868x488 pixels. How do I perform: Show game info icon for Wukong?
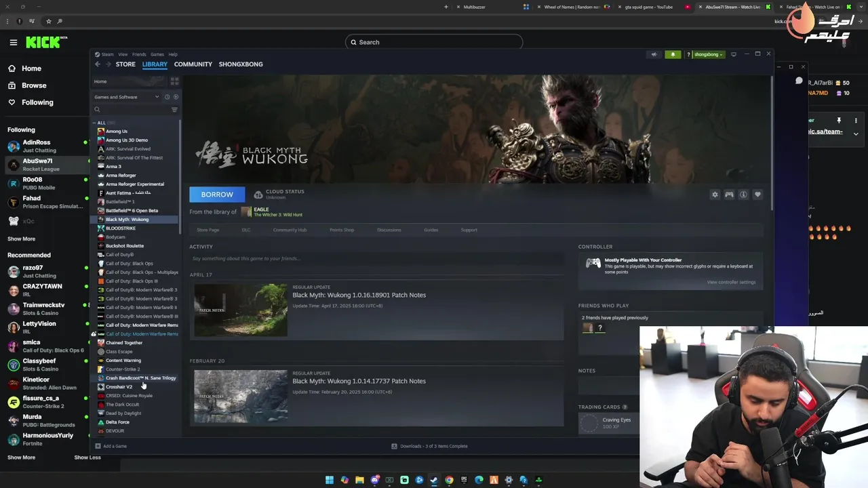point(743,195)
